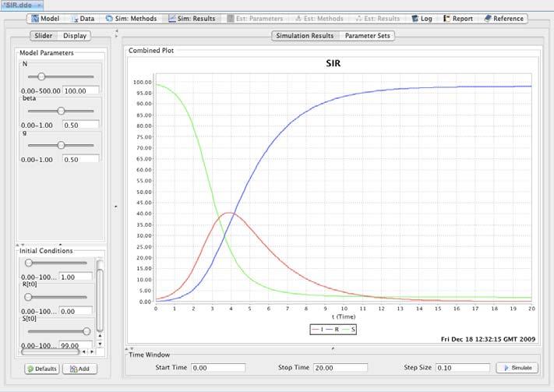
Task: Select the Sim: Results tab
Action: point(192,19)
